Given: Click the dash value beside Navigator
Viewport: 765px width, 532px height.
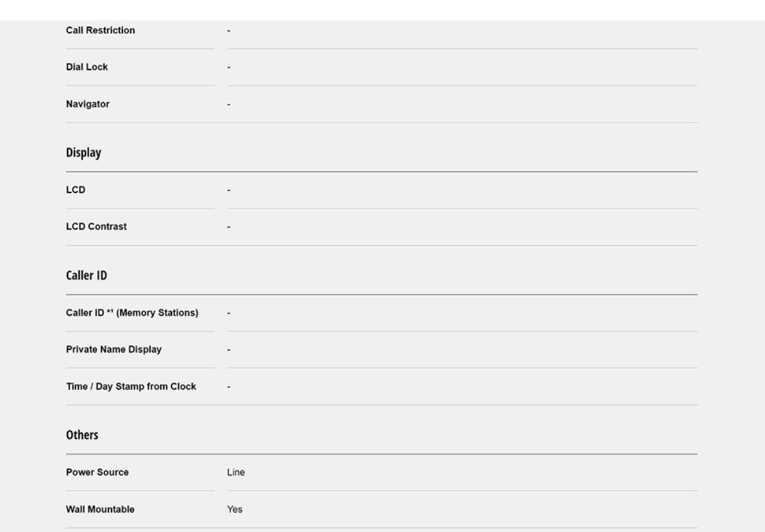Looking at the screenshot, I should [229, 105].
